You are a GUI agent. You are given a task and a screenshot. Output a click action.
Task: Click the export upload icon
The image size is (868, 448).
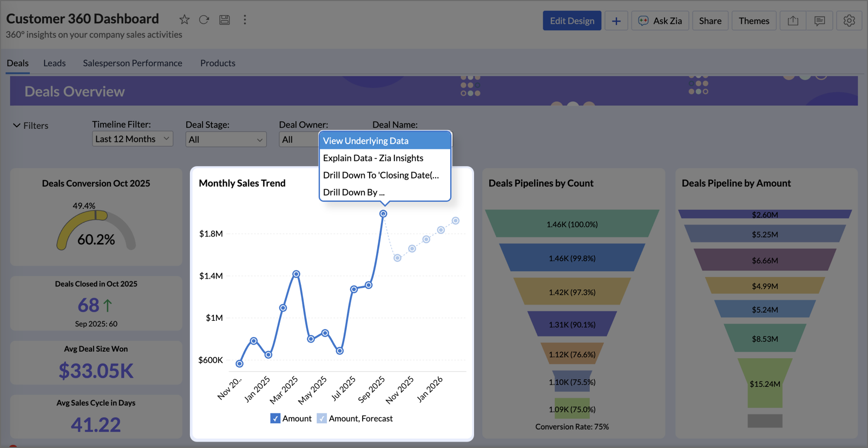tap(793, 21)
